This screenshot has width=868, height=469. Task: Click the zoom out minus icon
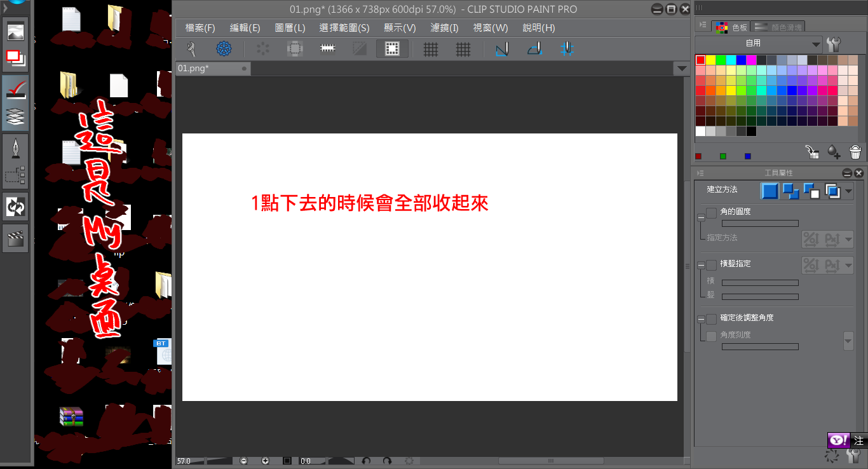point(243,461)
